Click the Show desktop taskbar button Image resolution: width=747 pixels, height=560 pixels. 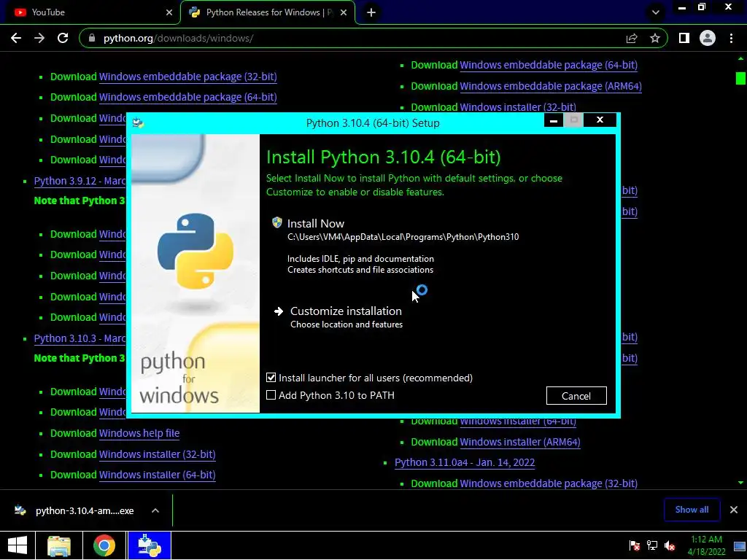[740, 545]
